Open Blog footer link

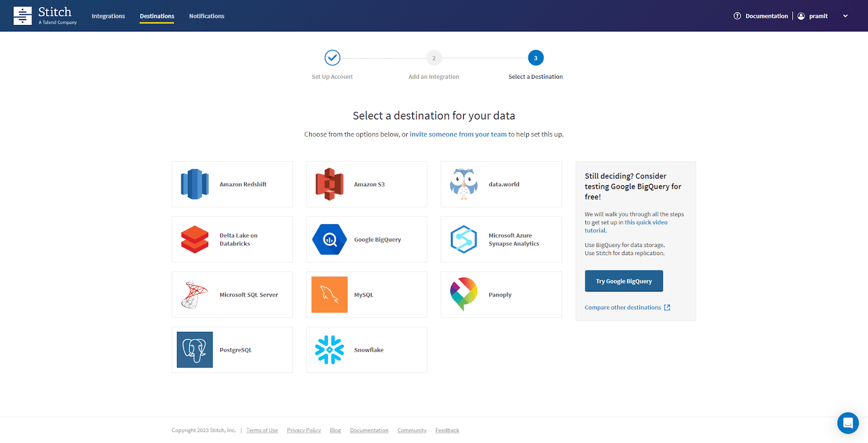[335, 431]
